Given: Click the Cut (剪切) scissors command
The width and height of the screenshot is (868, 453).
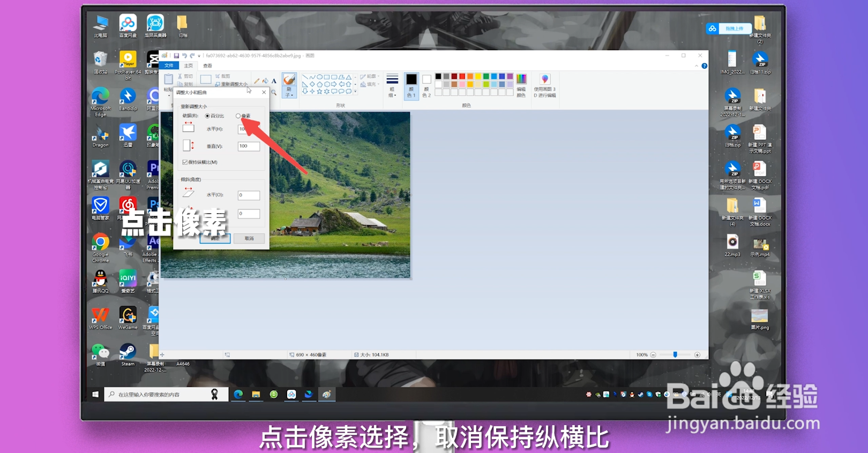Looking at the screenshot, I should pyautogui.click(x=185, y=76).
